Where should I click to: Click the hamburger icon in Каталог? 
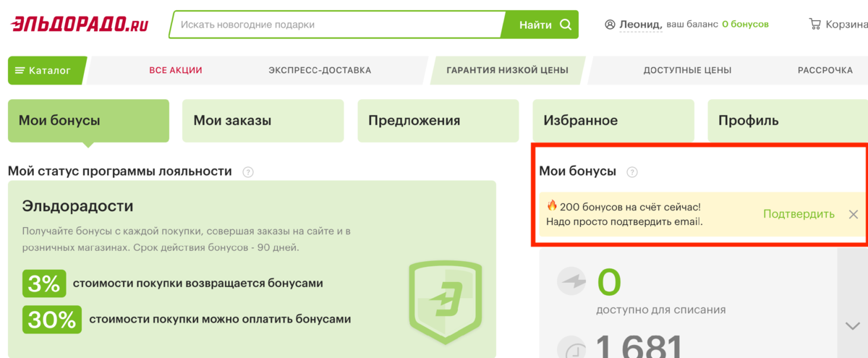pos(20,70)
